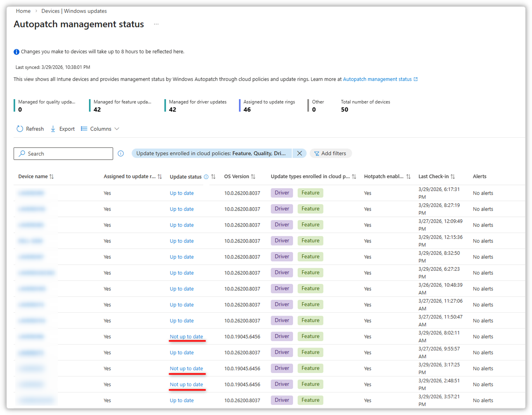
Task: Remove the Update types enrolled filter
Action: [299, 153]
